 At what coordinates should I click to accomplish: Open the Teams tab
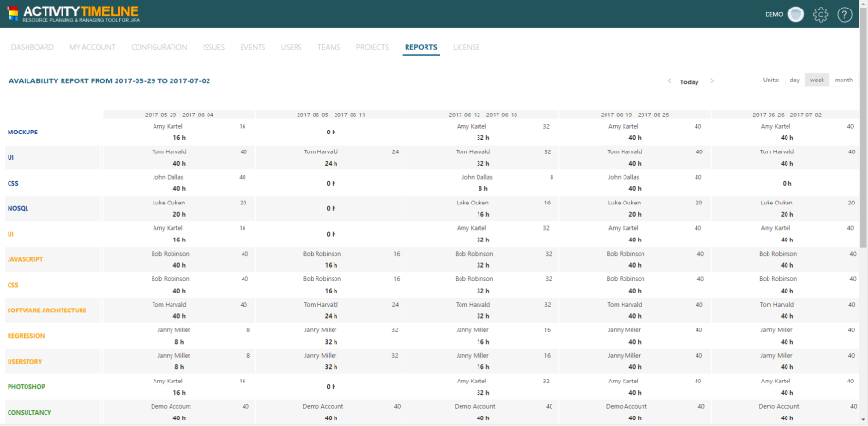[329, 47]
